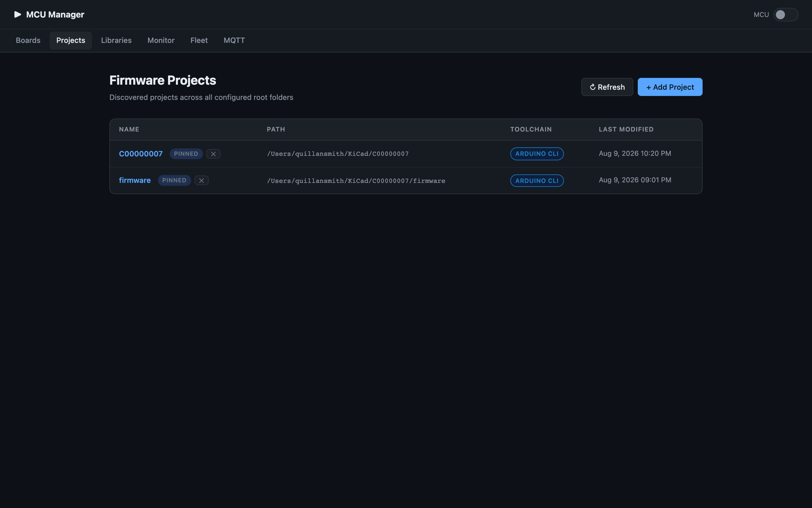Click the ARDUINO CLI badge for C00000007
Screen dimensions: 812x508
pyautogui.click(x=537, y=154)
